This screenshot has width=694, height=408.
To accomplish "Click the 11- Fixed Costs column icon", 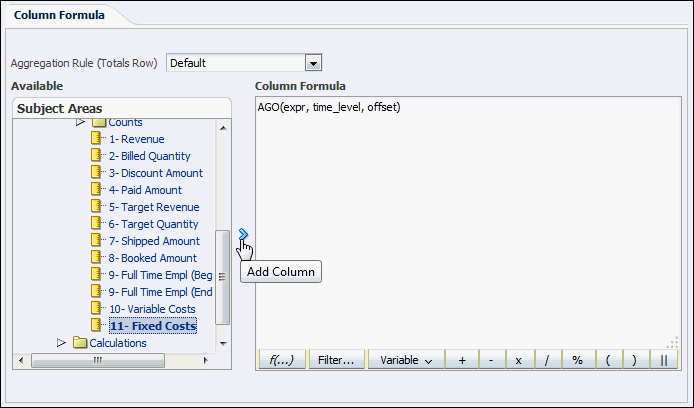I will coord(97,325).
